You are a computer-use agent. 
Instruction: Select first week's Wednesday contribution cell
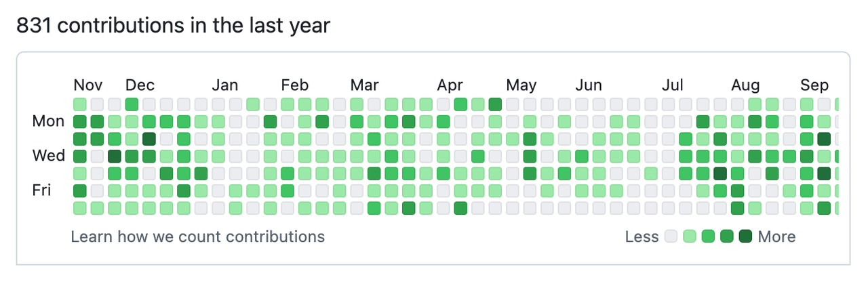coord(80,156)
